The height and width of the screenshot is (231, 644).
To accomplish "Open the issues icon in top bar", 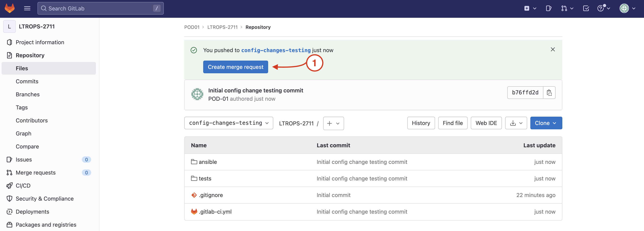I will click(549, 8).
